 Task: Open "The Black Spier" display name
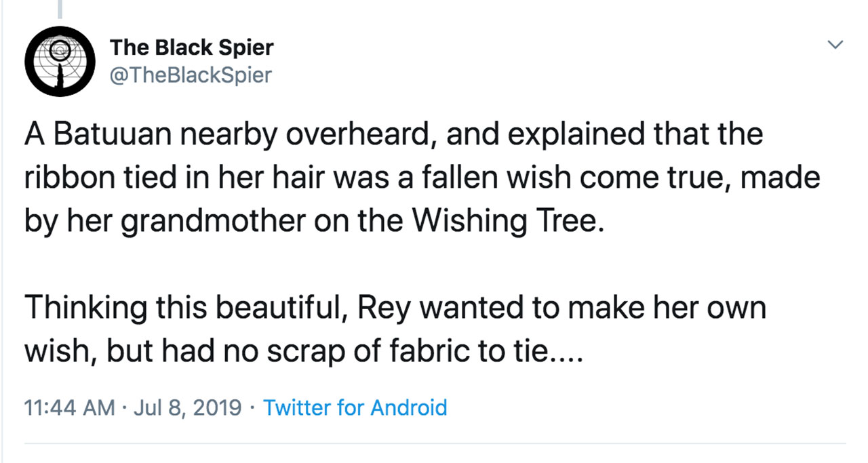[191, 47]
